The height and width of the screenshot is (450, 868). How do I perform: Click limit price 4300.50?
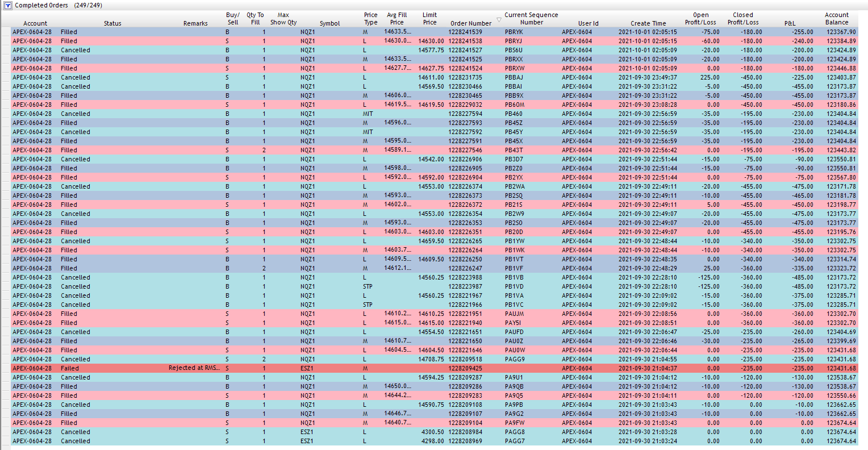point(433,432)
